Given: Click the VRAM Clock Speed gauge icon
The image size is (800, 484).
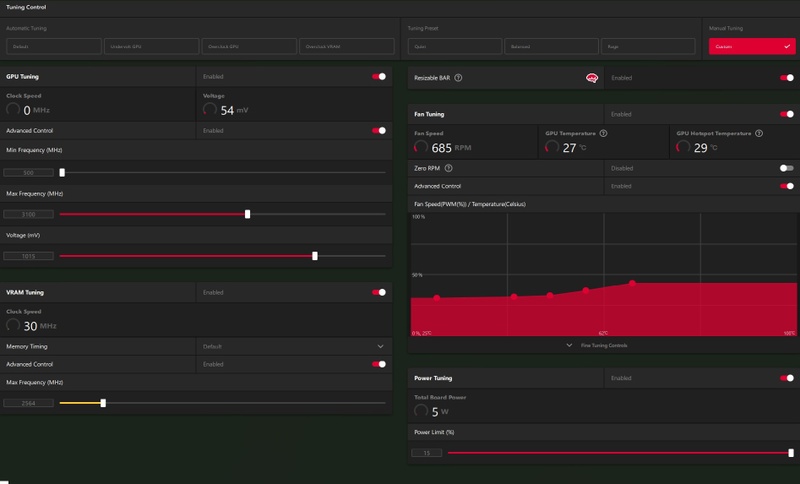Looking at the screenshot, I should pos(13,325).
